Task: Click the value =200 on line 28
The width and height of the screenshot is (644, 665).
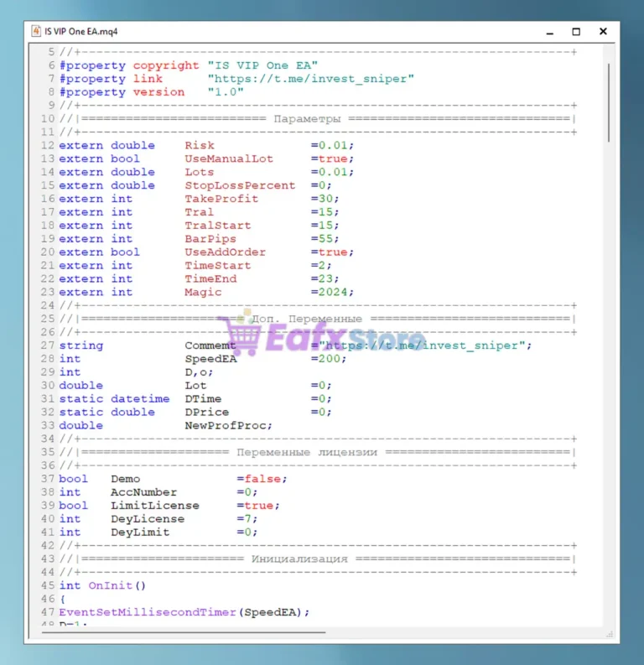Action: click(325, 359)
